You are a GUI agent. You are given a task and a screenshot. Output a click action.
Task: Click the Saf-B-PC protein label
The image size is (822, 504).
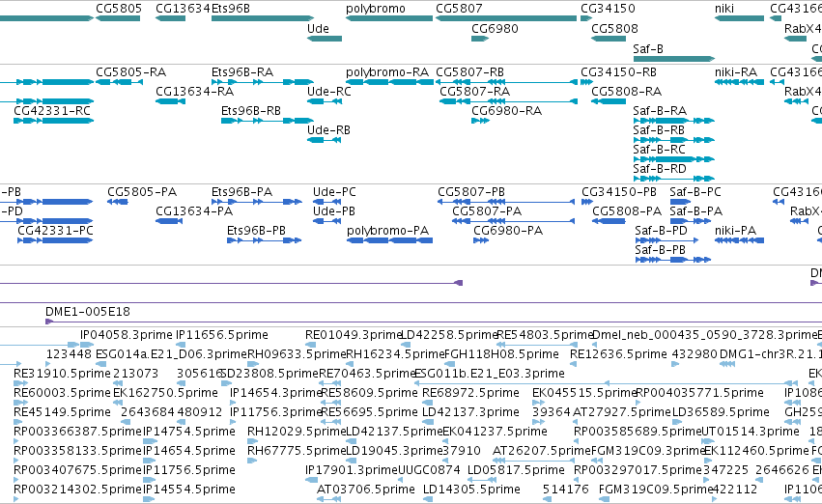[695, 192]
